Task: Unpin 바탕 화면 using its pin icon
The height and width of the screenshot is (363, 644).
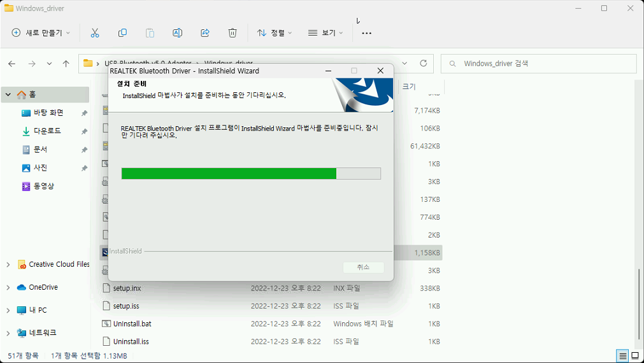Action: click(x=84, y=113)
